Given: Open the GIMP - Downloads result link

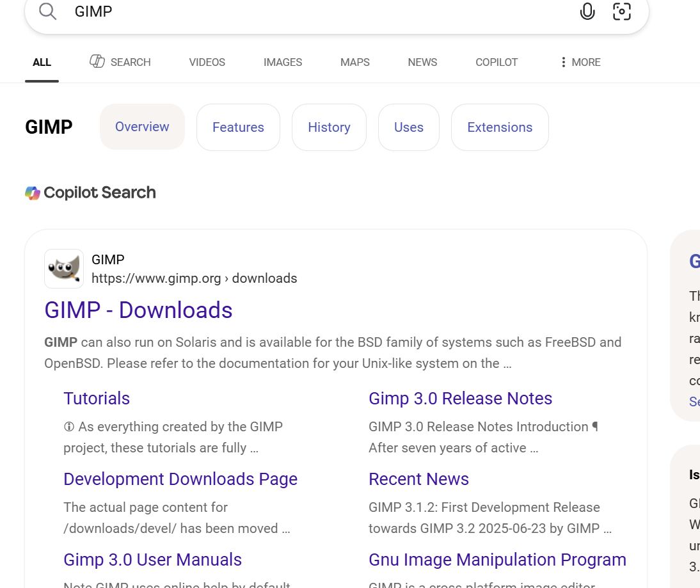Looking at the screenshot, I should pos(138,310).
